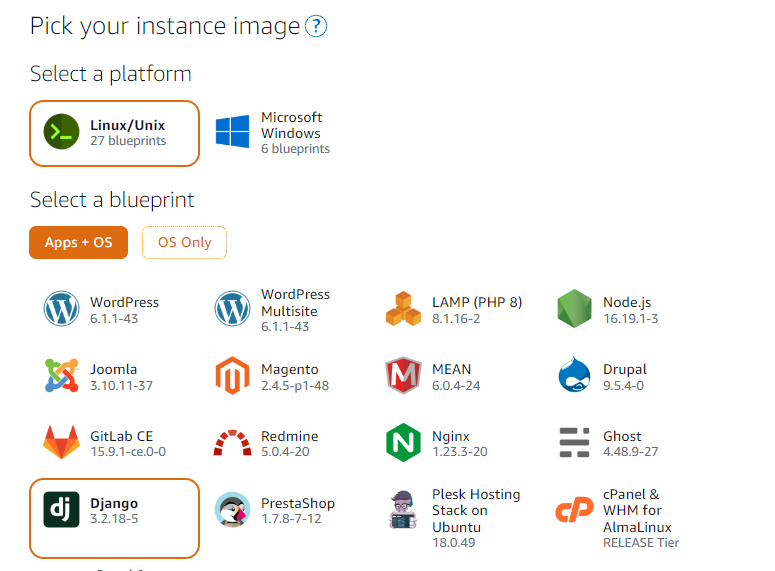Click the Joomla logo icon
Image resolution: width=775 pixels, height=571 pixels.
[x=61, y=376]
